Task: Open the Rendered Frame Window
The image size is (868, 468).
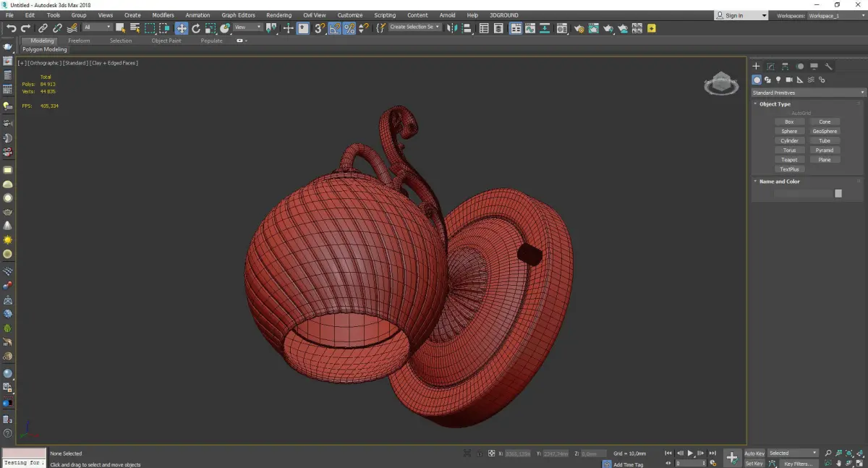Action: (x=593, y=28)
